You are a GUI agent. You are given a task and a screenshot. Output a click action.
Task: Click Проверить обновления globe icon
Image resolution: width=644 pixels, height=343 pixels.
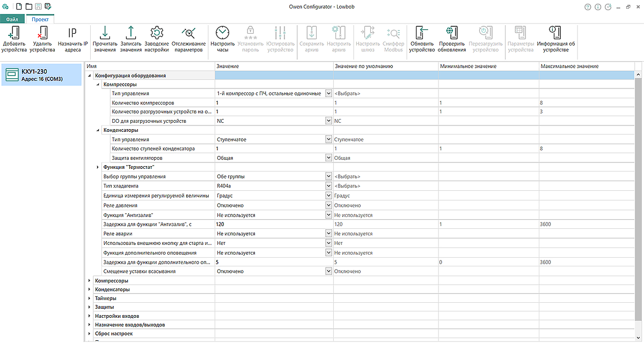451,32
